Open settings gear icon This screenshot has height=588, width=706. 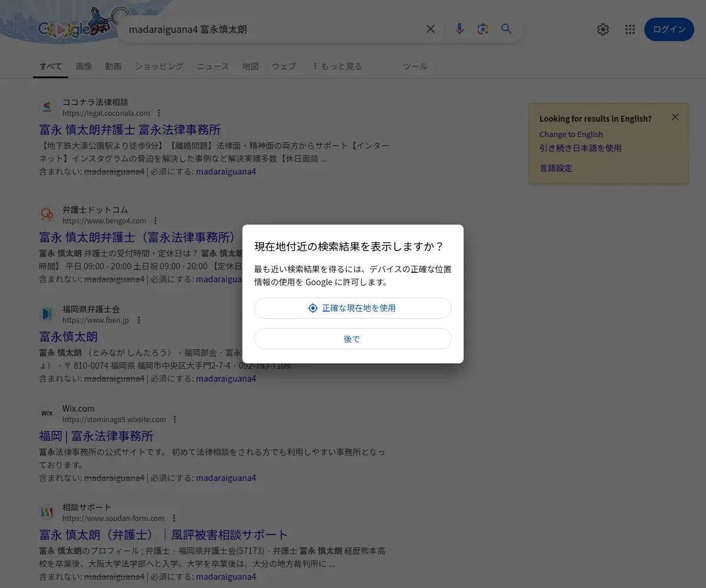(x=603, y=29)
